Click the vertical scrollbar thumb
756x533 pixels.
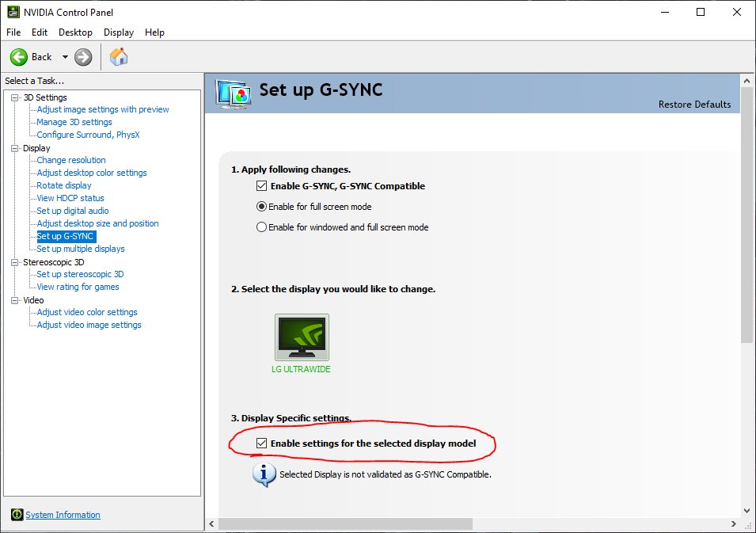(x=747, y=215)
